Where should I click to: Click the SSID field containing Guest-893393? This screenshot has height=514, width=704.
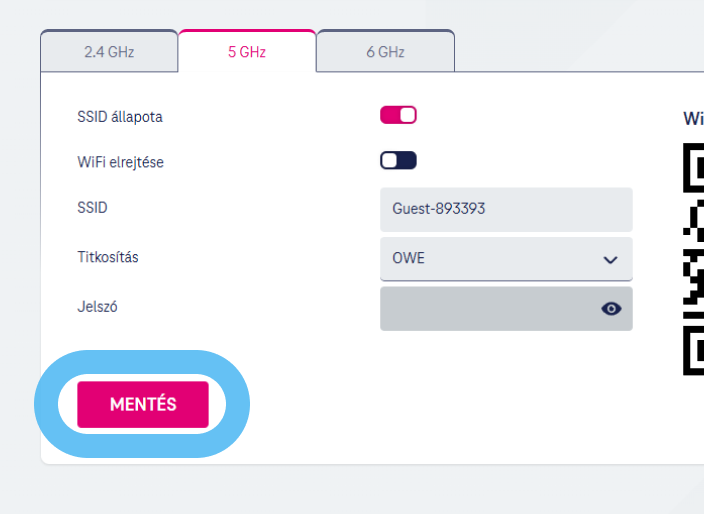point(506,209)
